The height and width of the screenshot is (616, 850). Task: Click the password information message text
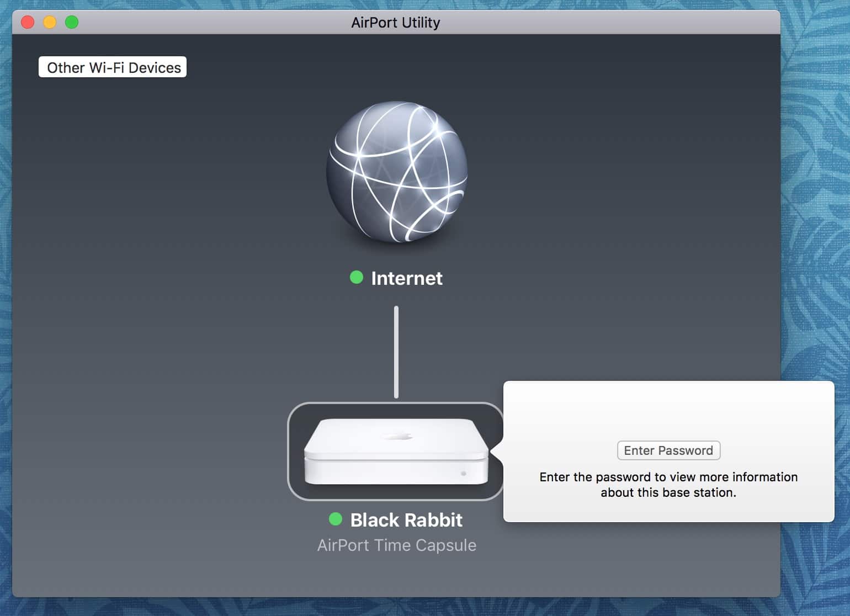pos(668,485)
